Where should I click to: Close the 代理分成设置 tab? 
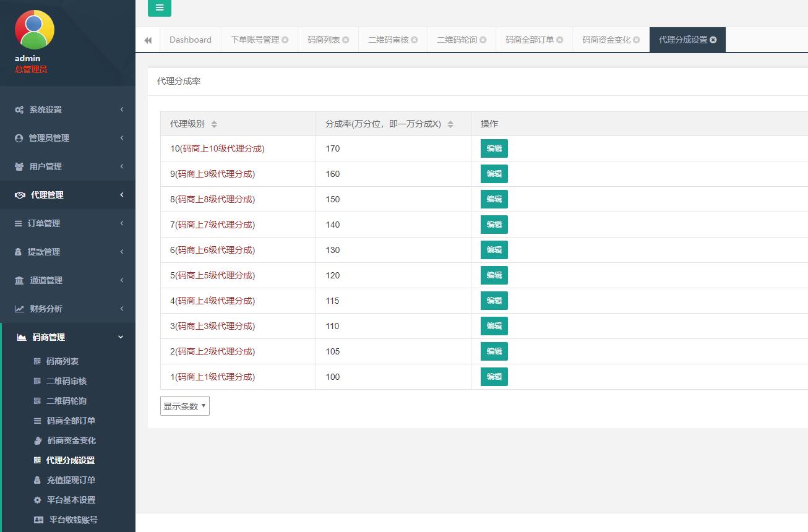(x=713, y=40)
